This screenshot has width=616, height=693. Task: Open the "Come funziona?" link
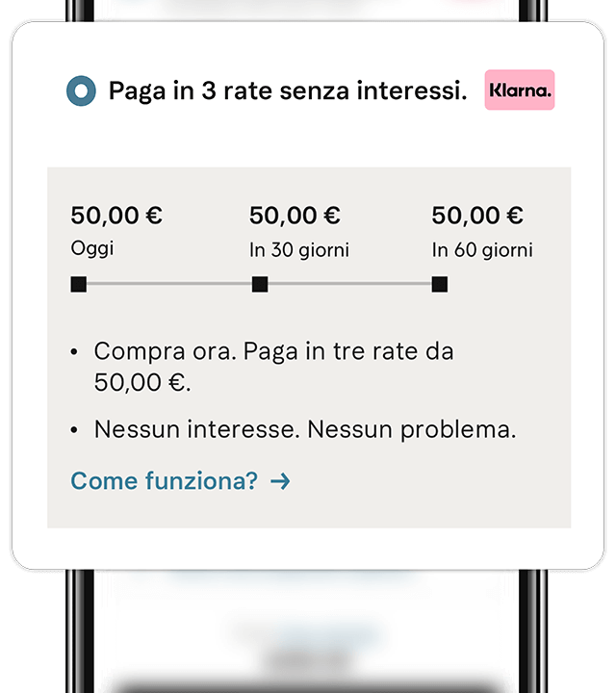point(165,481)
